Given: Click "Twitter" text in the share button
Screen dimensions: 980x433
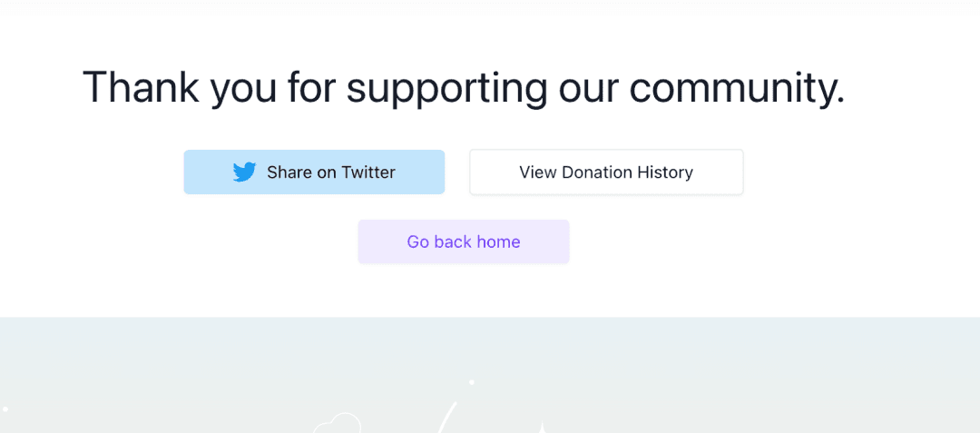Looking at the screenshot, I should [368, 172].
